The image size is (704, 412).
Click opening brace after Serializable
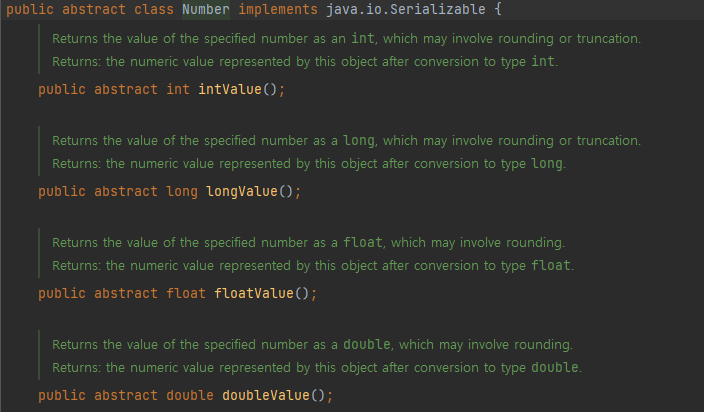click(498, 9)
